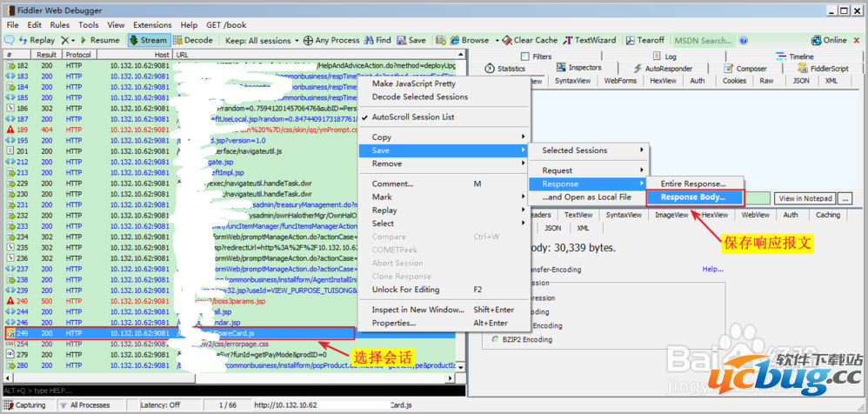
Task: Open the Keep: All sessions dropdown
Action: pos(262,40)
